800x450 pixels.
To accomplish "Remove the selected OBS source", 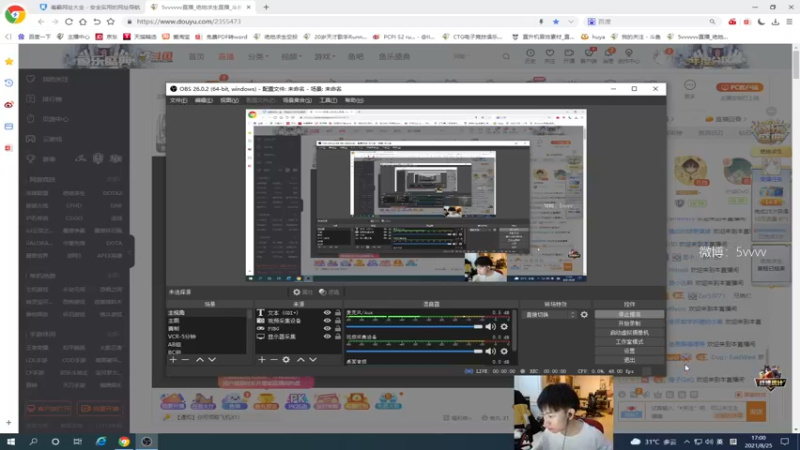I will (x=274, y=360).
